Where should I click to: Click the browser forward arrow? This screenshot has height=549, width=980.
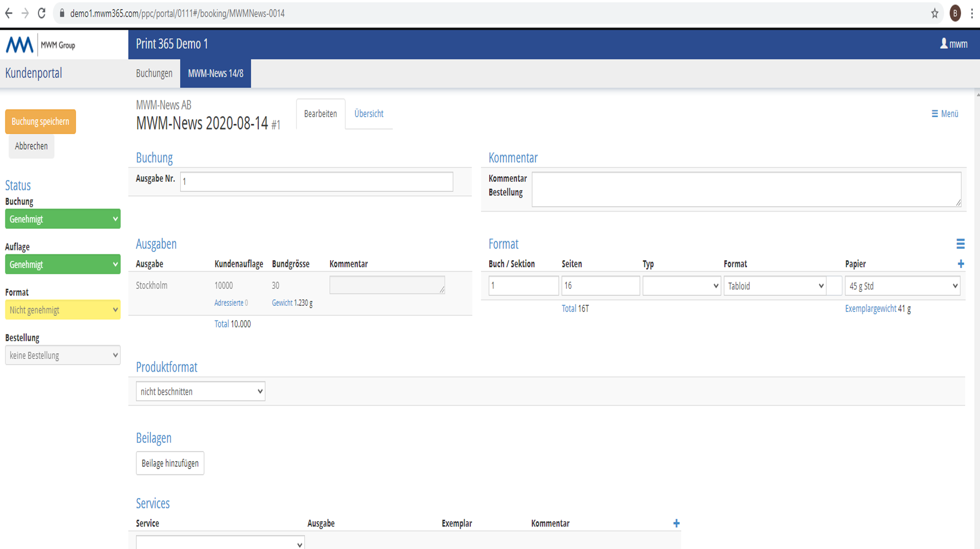pos(25,13)
